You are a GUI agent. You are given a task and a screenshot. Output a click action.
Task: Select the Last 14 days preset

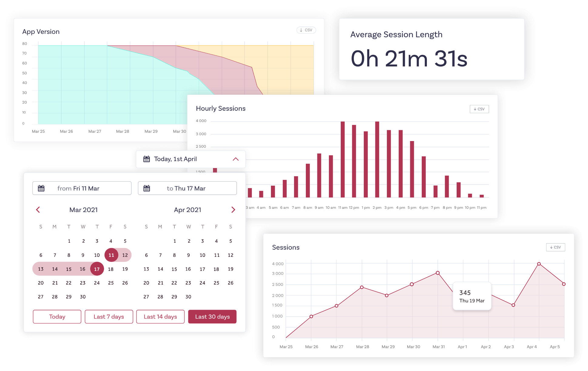click(161, 317)
